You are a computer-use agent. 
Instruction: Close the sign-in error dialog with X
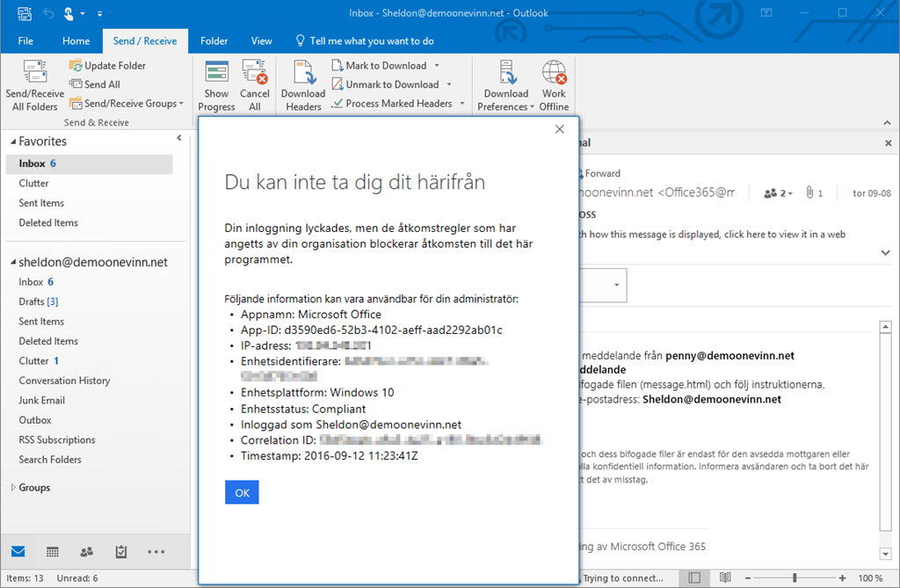(x=560, y=129)
